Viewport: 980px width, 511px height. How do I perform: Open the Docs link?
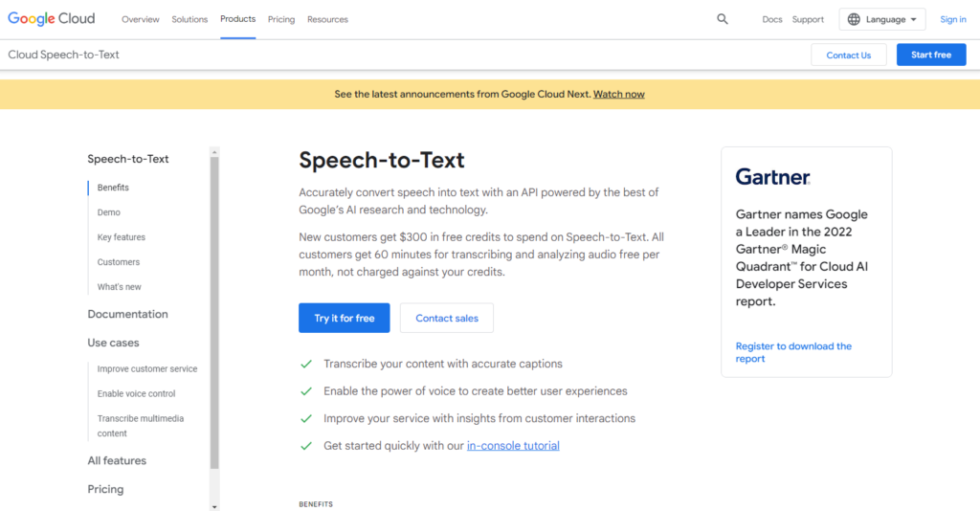pyautogui.click(x=772, y=19)
